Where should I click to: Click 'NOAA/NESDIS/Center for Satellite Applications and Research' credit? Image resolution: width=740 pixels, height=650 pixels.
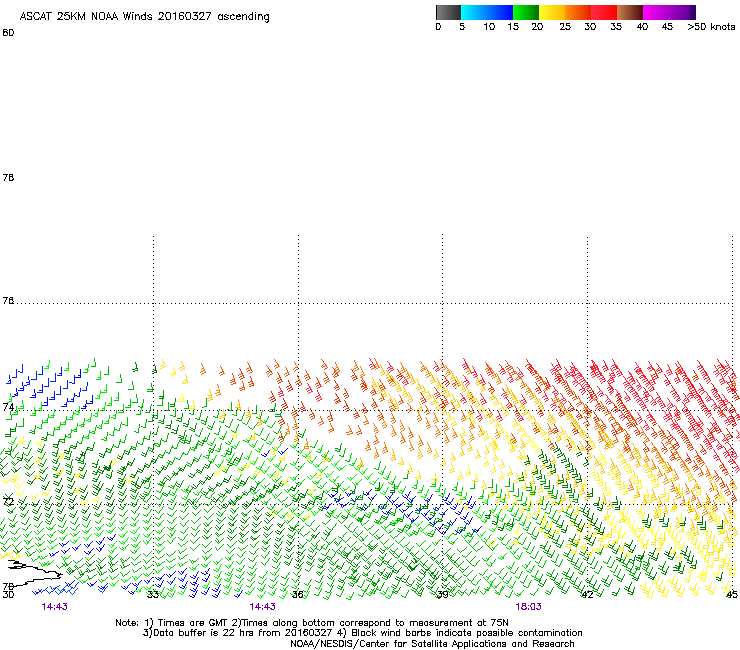[432, 644]
